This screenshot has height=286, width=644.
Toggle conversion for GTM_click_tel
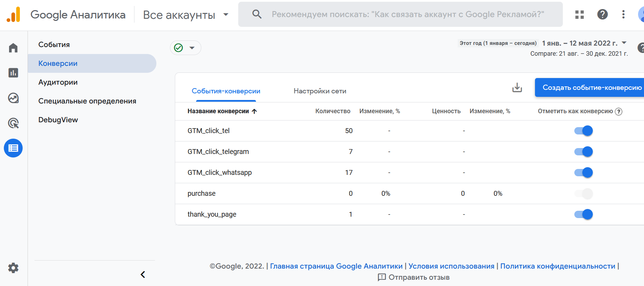click(583, 131)
